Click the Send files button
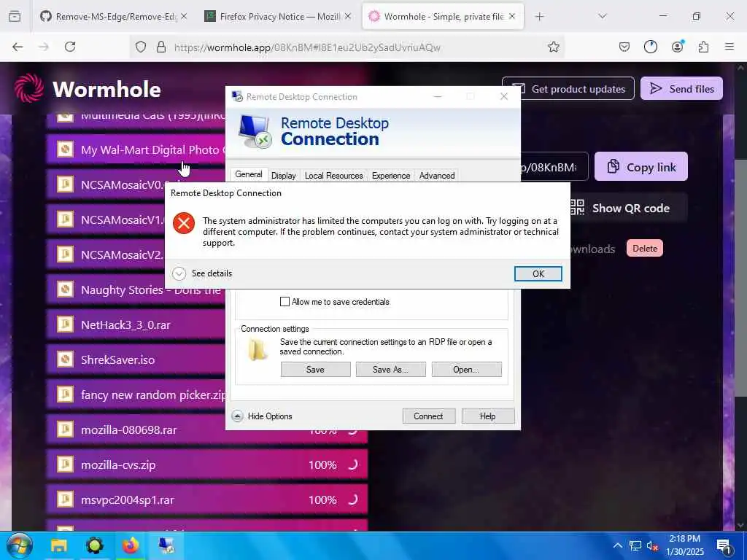Viewport: 747px width, 560px height. [x=681, y=88]
